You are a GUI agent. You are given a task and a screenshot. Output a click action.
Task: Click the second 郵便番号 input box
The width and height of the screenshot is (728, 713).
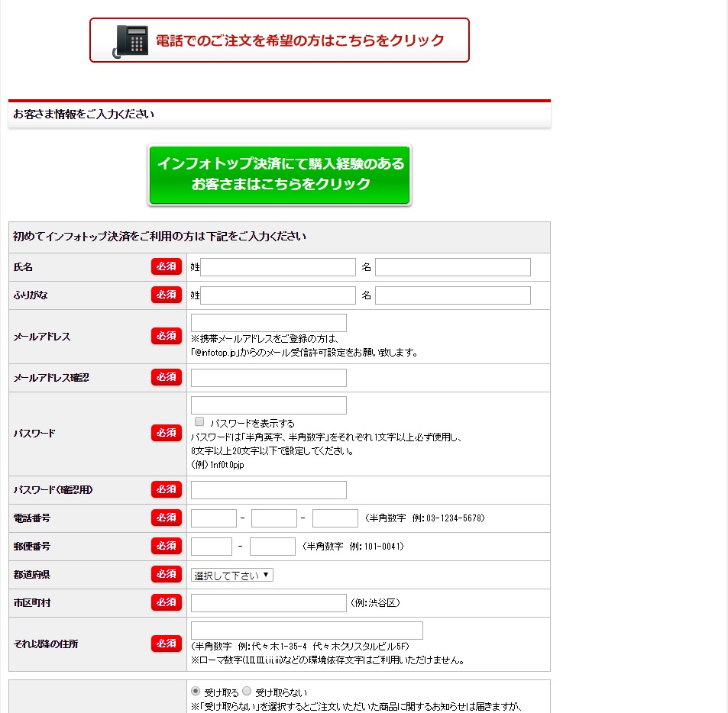point(273,547)
